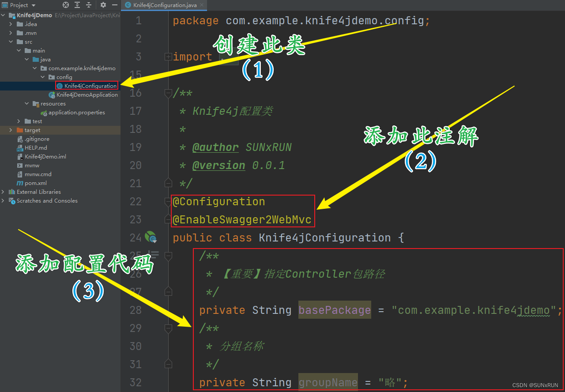The image size is (565, 392).
Task: Click line number 19 in the gutter
Action: pyautogui.click(x=136, y=147)
